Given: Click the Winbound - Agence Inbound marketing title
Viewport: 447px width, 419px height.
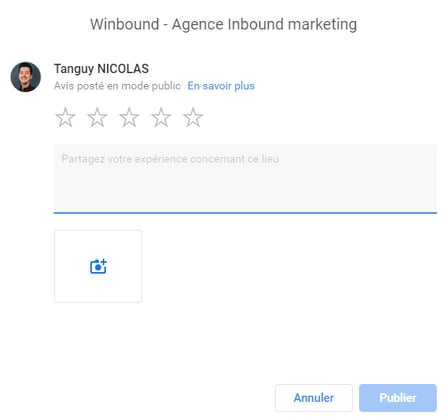Looking at the screenshot, I should (223, 24).
